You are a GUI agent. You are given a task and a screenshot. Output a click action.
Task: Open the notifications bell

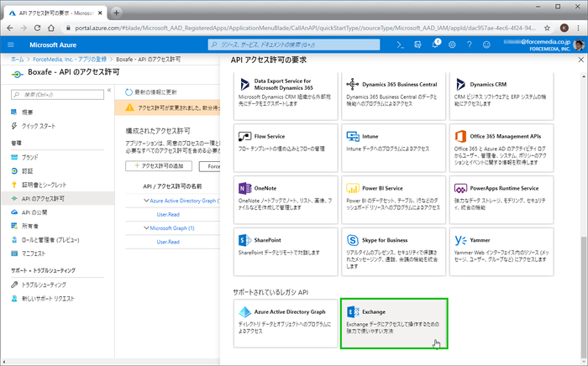(x=435, y=44)
